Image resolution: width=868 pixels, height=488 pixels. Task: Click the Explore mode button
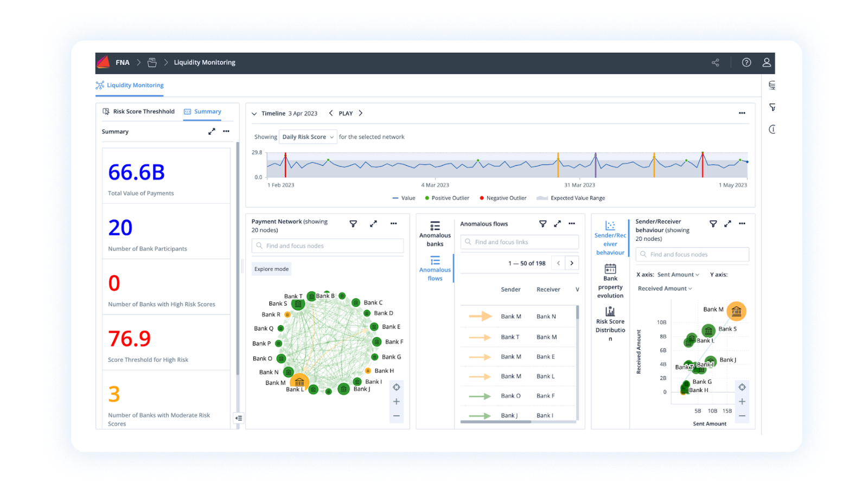coord(272,269)
